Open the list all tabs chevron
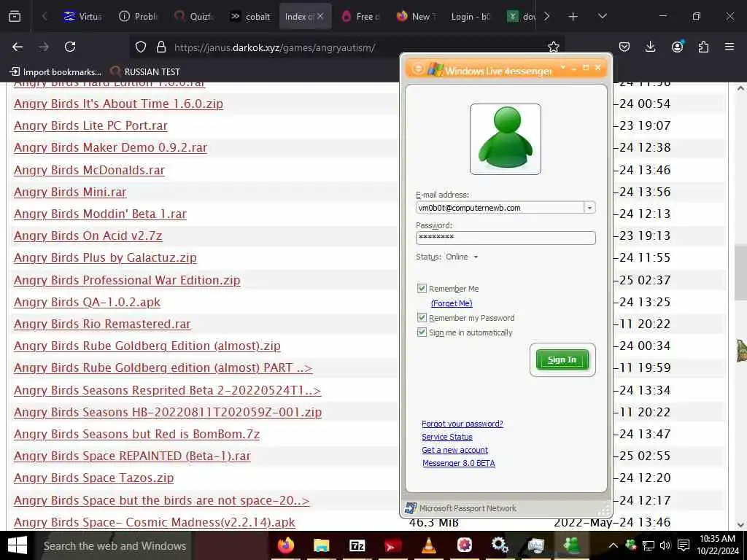 tap(603, 17)
